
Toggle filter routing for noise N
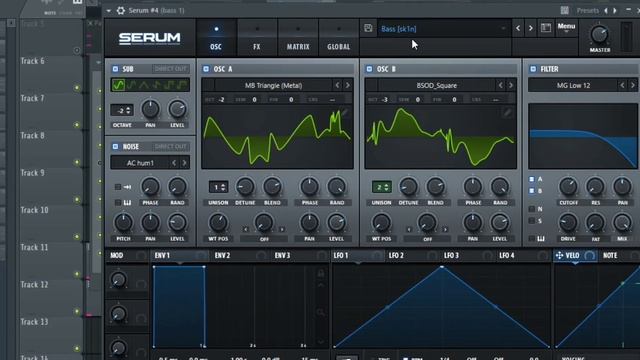point(532,209)
